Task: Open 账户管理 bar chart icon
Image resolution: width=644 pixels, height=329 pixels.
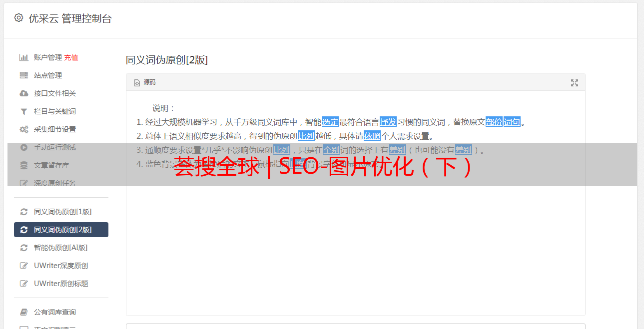Action: 23,57
